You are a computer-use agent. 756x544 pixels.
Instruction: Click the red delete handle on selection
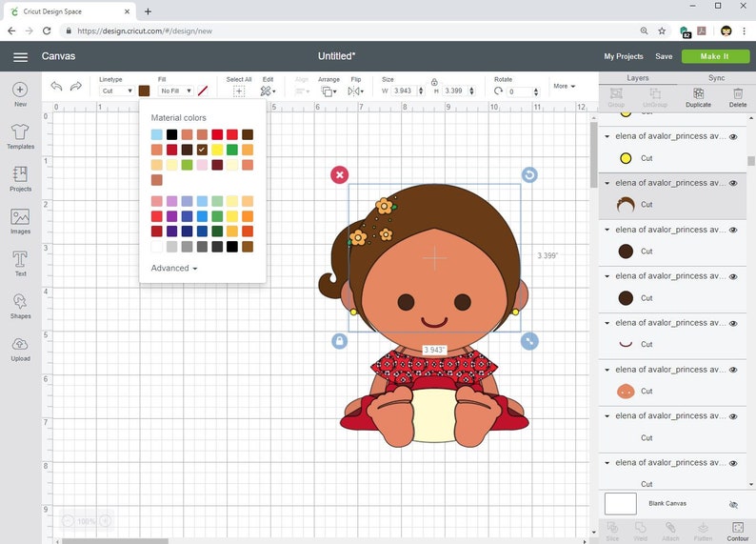click(x=339, y=174)
